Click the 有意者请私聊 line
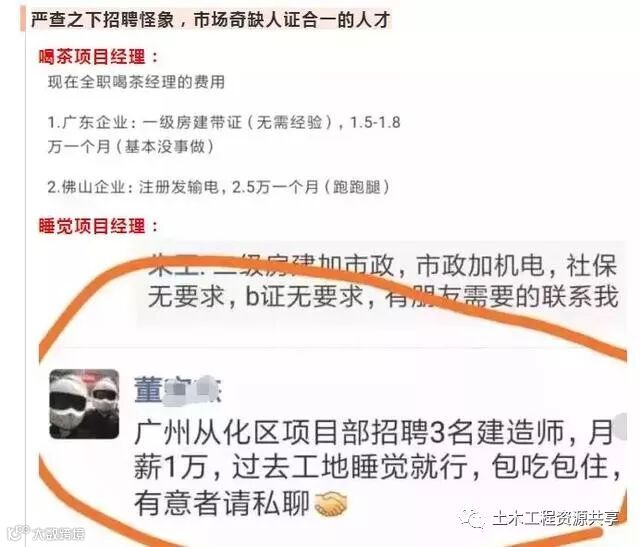This screenshot has width=640, height=547. pyautogui.click(x=221, y=503)
